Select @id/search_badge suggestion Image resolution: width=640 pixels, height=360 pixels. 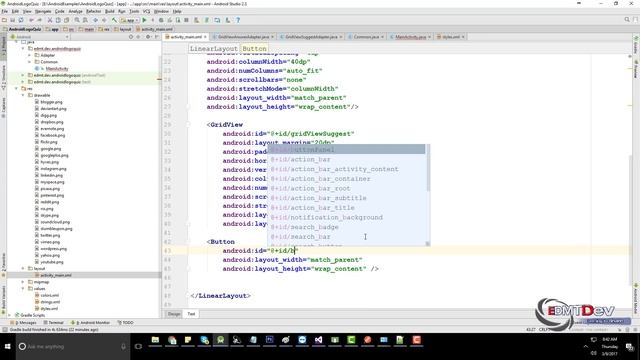[x=347, y=227]
